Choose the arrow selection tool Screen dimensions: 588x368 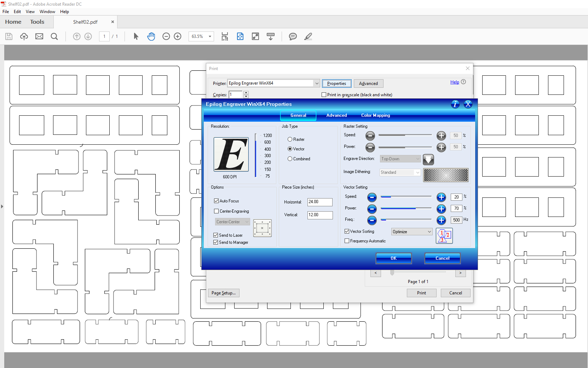tap(136, 36)
